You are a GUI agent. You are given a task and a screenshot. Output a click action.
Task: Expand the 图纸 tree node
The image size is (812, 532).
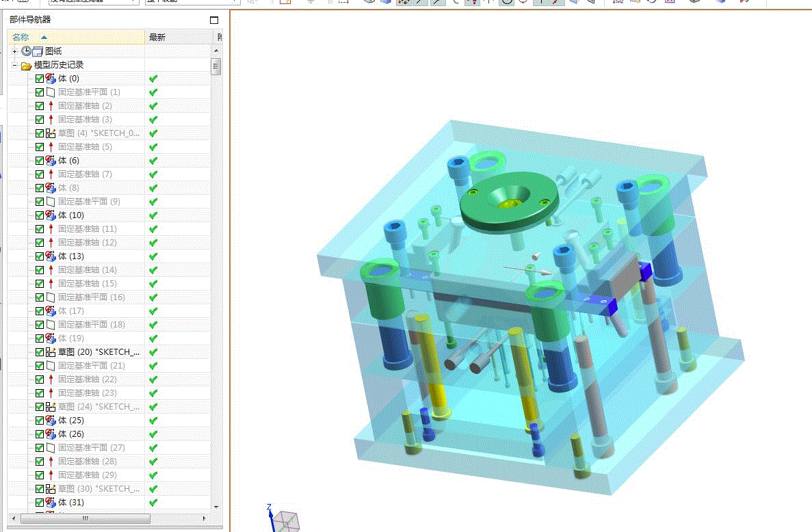point(14,51)
